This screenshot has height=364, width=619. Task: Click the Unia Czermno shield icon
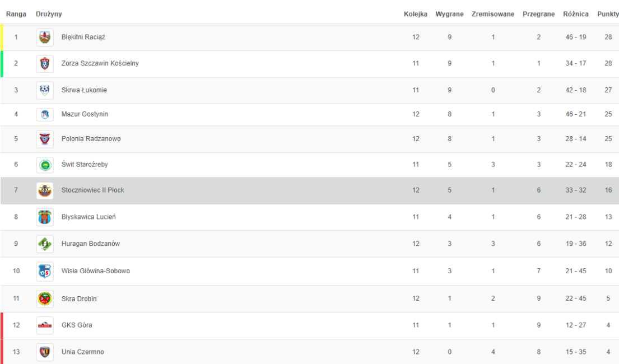pyautogui.click(x=45, y=352)
